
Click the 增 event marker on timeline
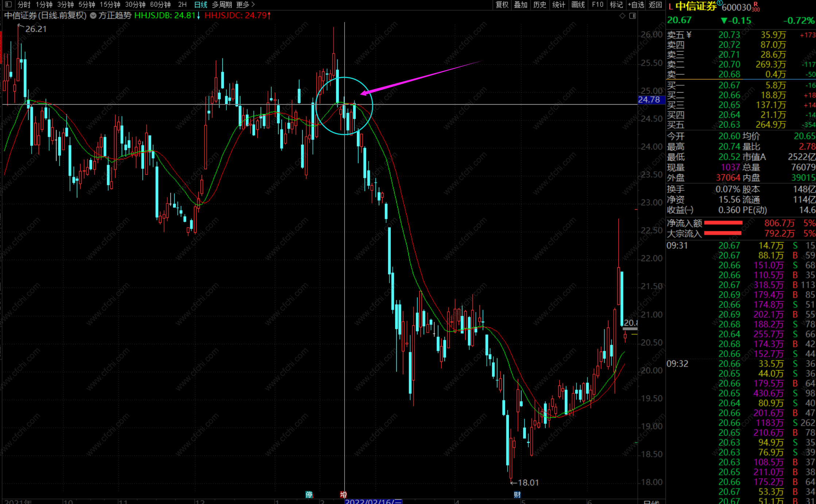click(343, 495)
